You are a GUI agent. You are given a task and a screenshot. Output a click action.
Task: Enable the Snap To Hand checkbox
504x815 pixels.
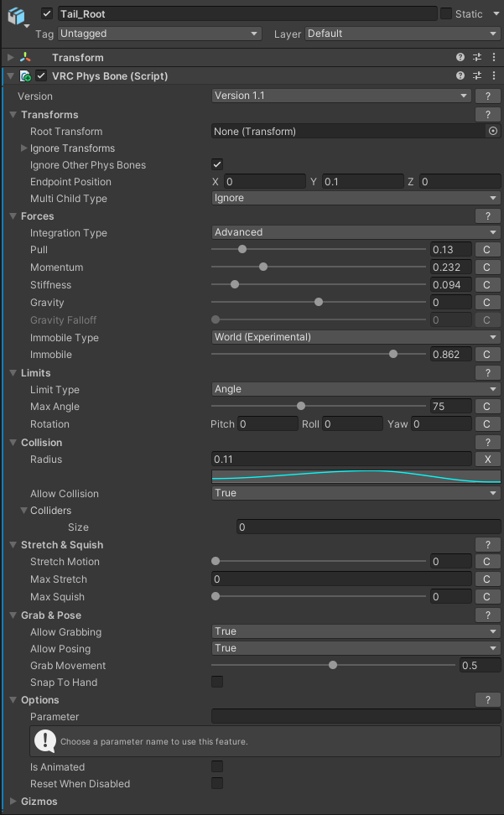click(217, 683)
